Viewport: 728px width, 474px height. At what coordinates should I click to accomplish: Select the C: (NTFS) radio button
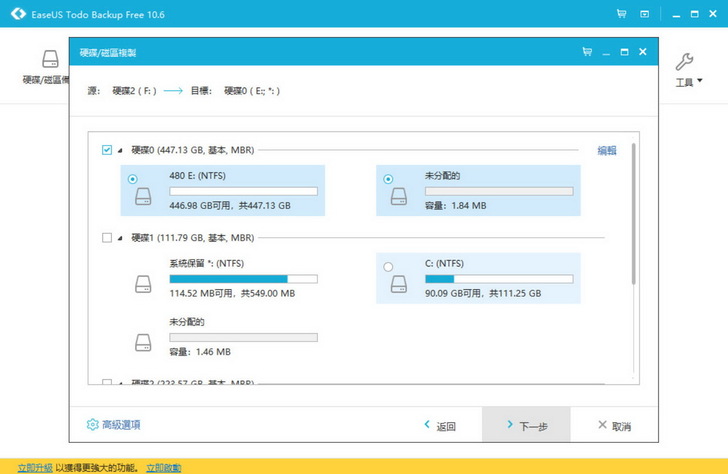(388, 267)
